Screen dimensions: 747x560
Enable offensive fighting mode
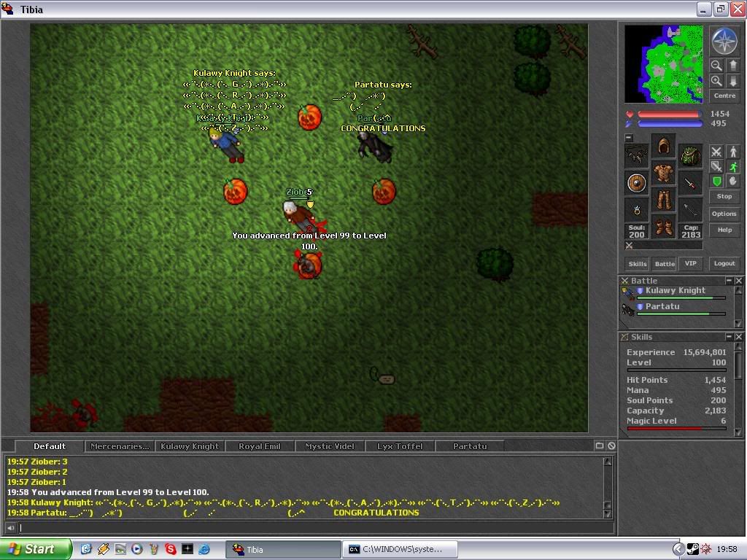pos(716,152)
